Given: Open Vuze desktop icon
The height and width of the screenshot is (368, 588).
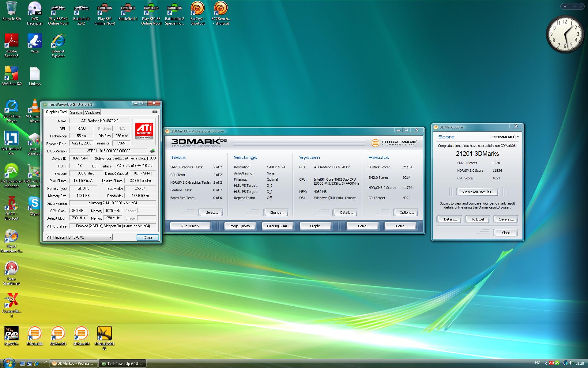Looking at the screenshot, I should click(35, 43).
